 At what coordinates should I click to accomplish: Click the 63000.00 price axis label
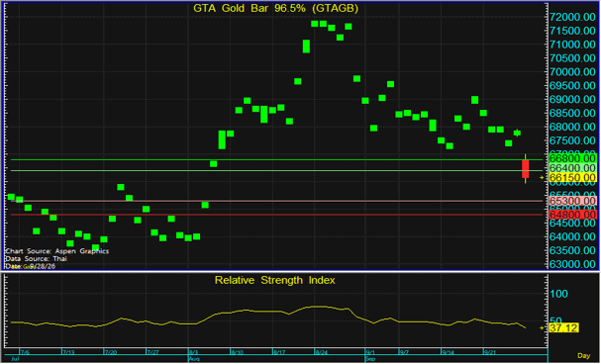tap(572, 264)
